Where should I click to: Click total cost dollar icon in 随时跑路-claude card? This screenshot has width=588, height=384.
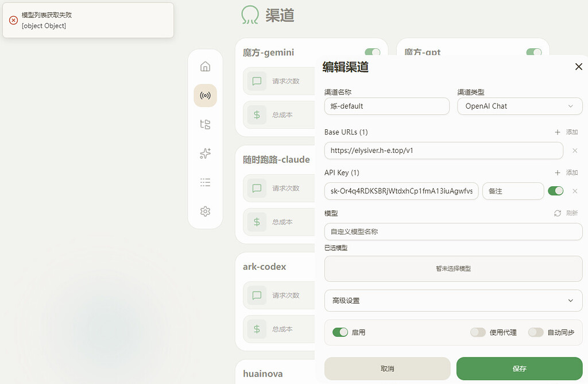coord(257,222)
